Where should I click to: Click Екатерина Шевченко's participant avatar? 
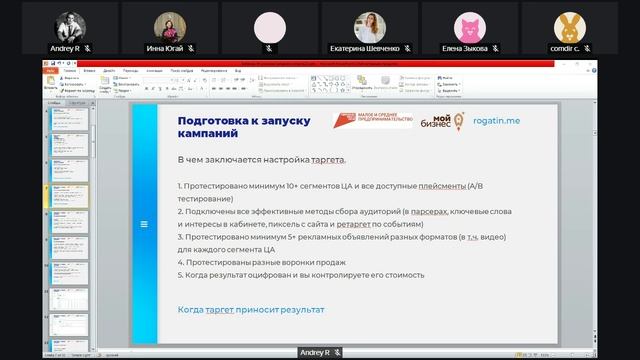pos(370,27)
